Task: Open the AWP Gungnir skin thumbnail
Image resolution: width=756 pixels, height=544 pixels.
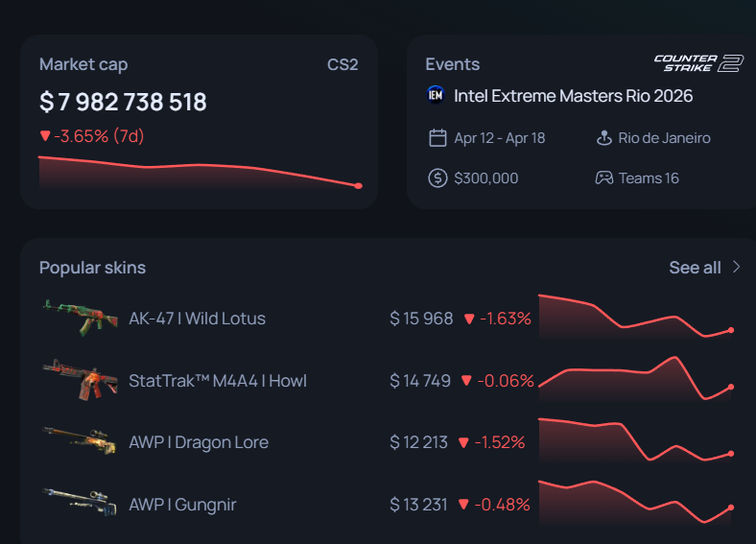Action: 80,502
